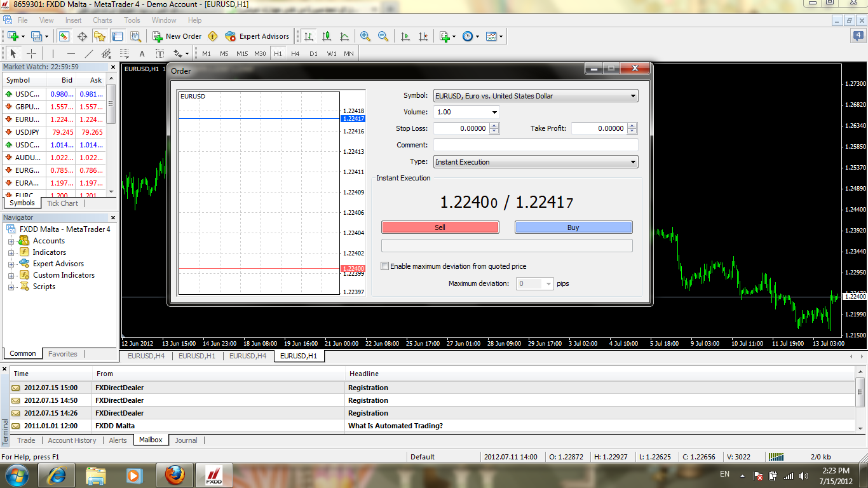
Task: Select the equidistant channel tool
Action: coord(106,53)
